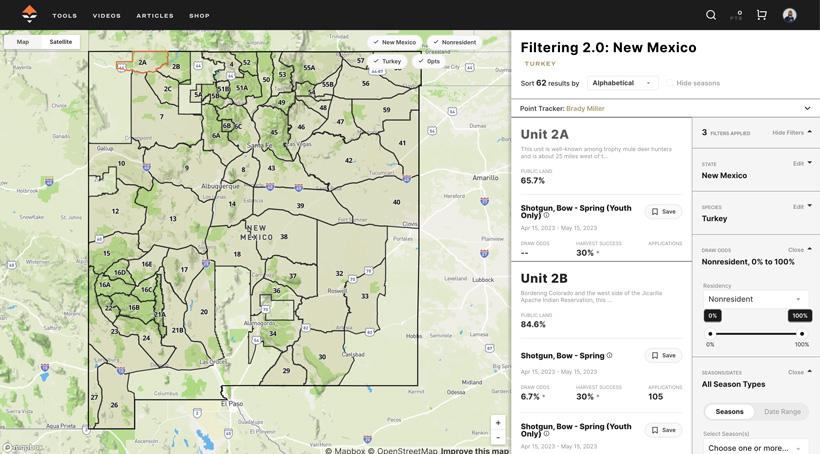Viewport: 820px width, 454px height.
Task: Save Unit 2A Shotgun, Bow - Spring Youth season
Action: [663, 212]
